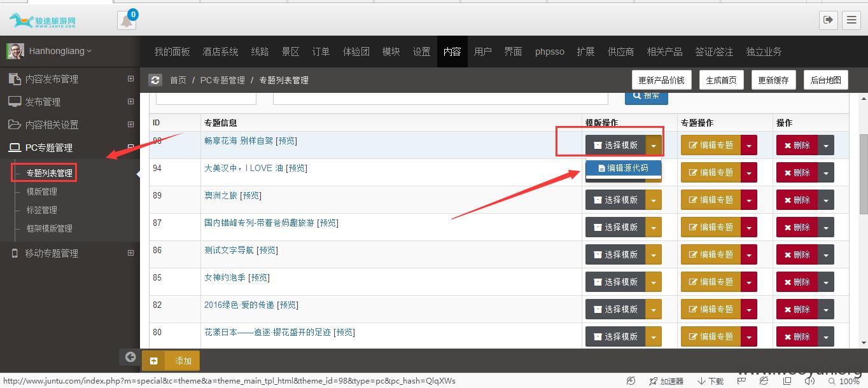Click the 骏途旅游网 logo
This screenshot has height=388, width=868.
click(x=43, y=20)
